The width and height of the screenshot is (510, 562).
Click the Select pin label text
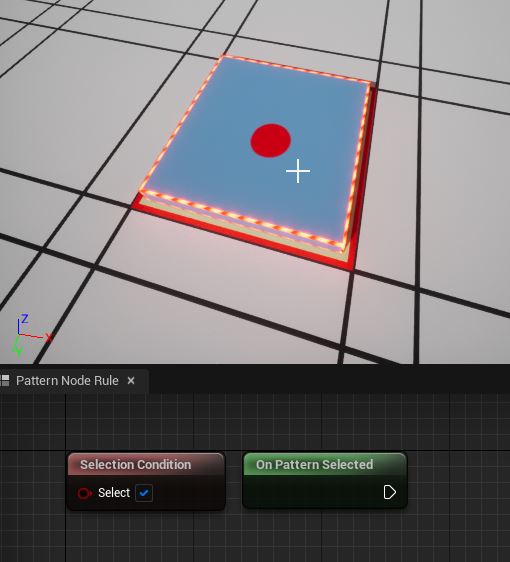(114, 493)
